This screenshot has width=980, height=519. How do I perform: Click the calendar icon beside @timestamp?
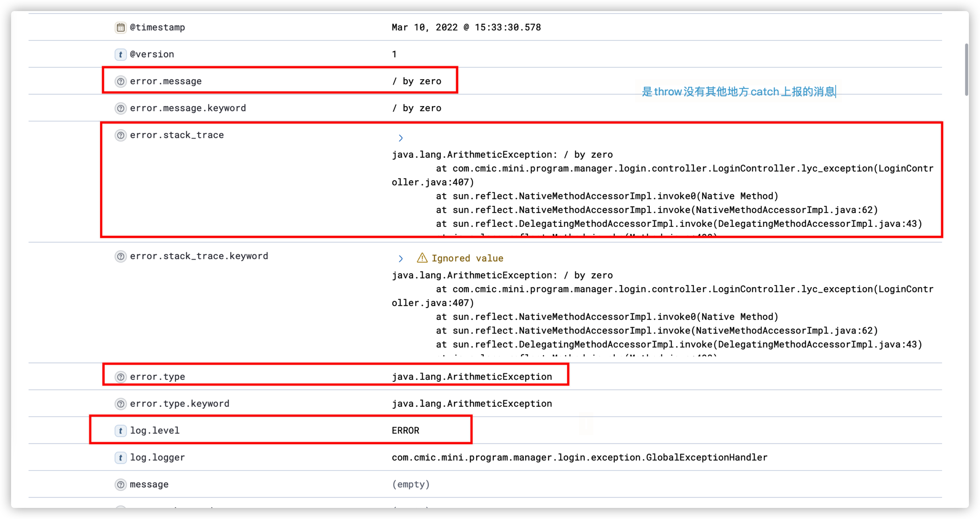(121, 27)
